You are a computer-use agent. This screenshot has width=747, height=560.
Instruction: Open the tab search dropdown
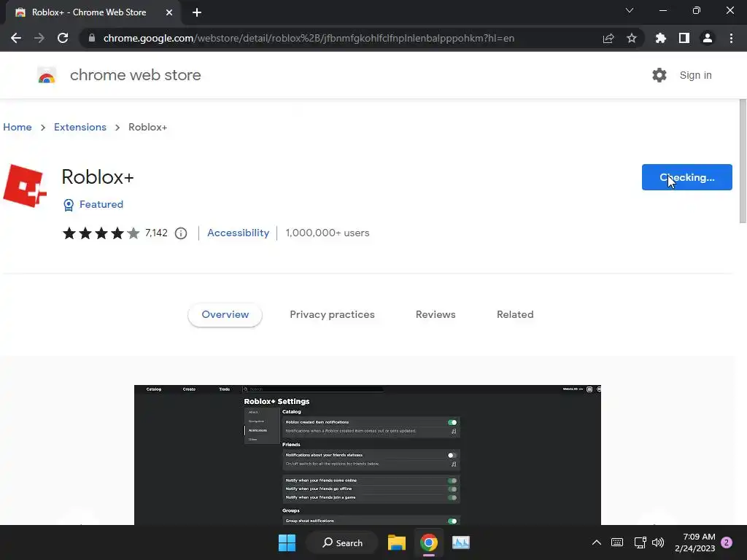click(630, 10)
